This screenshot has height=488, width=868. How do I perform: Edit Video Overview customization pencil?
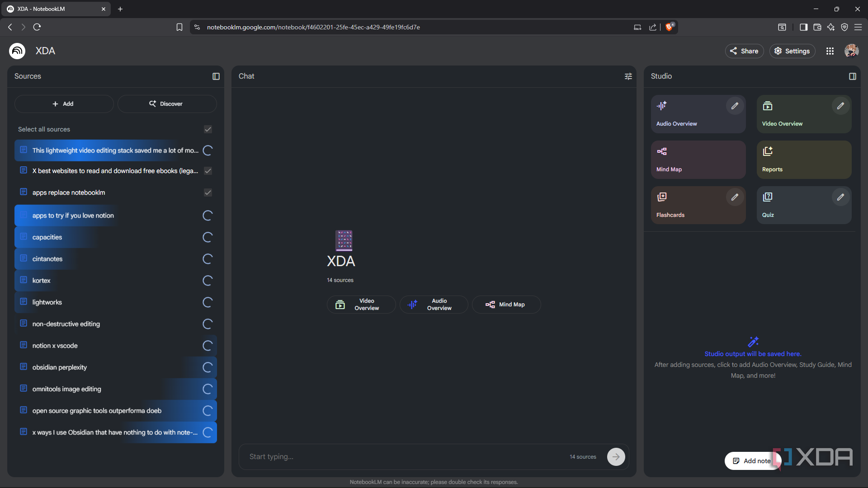(840, 106)
